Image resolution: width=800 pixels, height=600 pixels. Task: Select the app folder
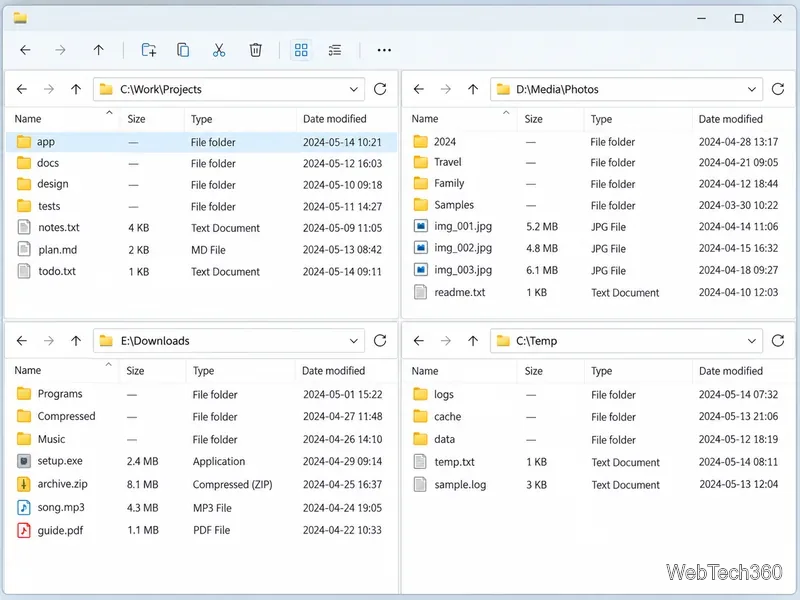201,142
